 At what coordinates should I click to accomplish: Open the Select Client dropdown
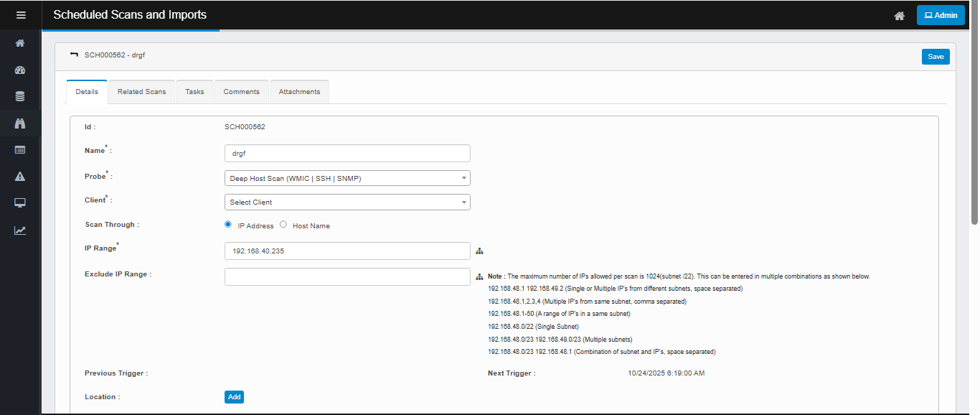coord(347,202)
